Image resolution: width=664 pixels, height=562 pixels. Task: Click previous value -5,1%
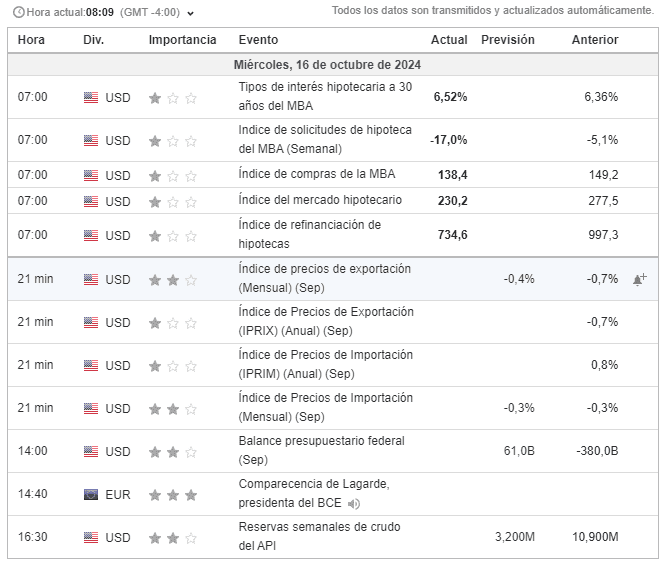click(602, 140)
